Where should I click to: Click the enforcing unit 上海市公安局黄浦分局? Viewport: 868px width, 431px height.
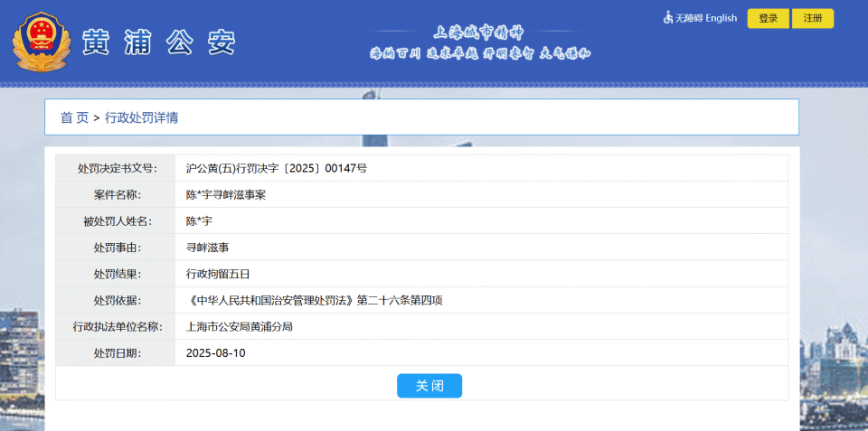[239, 326]
